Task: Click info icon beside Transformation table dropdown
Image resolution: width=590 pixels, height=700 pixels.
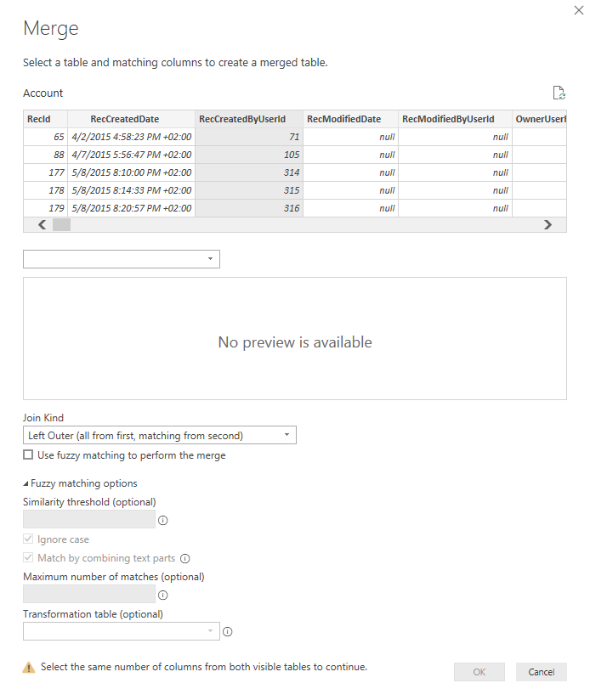Action: click(x=228, y=632)
